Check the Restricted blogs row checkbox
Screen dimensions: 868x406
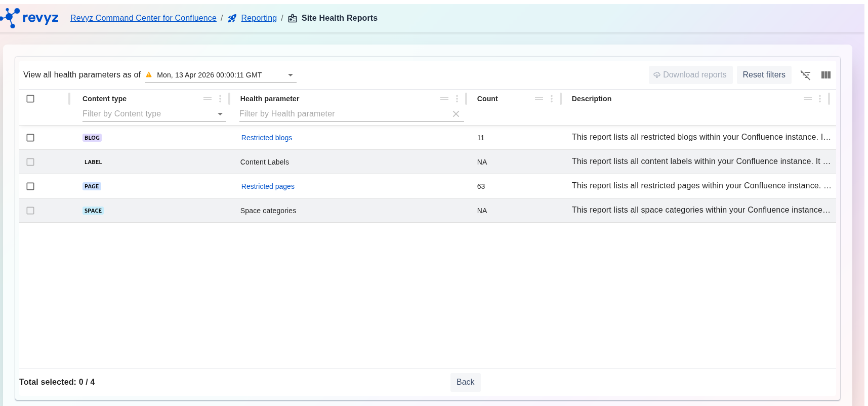30,138
